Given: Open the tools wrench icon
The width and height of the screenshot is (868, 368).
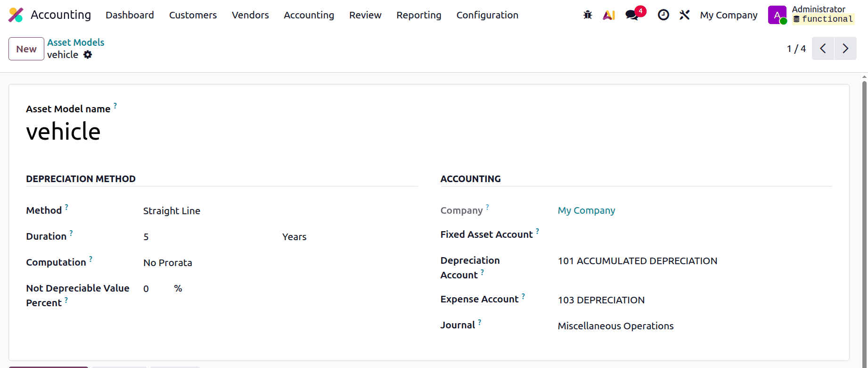Looking at the screenshot, I should coord(685,15).
